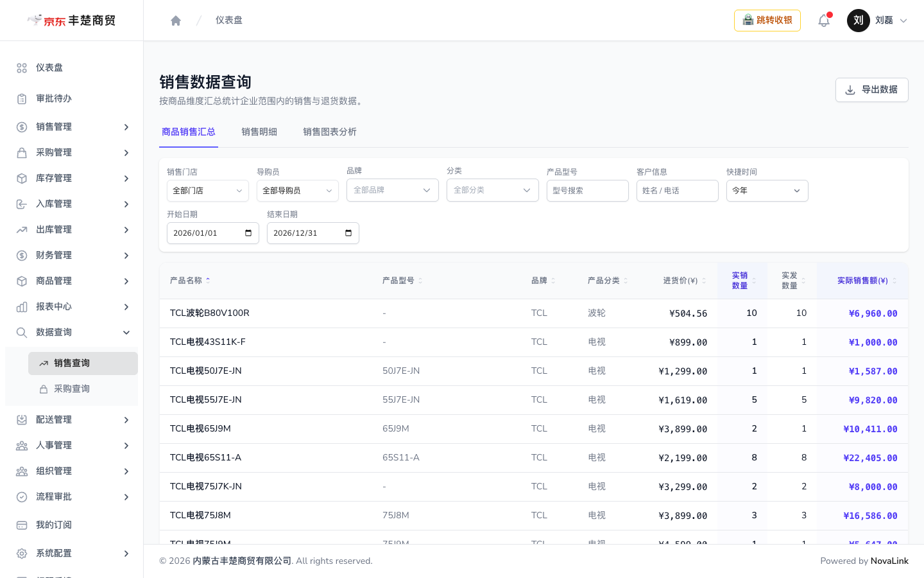Click the 出库管理 trend icon

coord(22,230)
